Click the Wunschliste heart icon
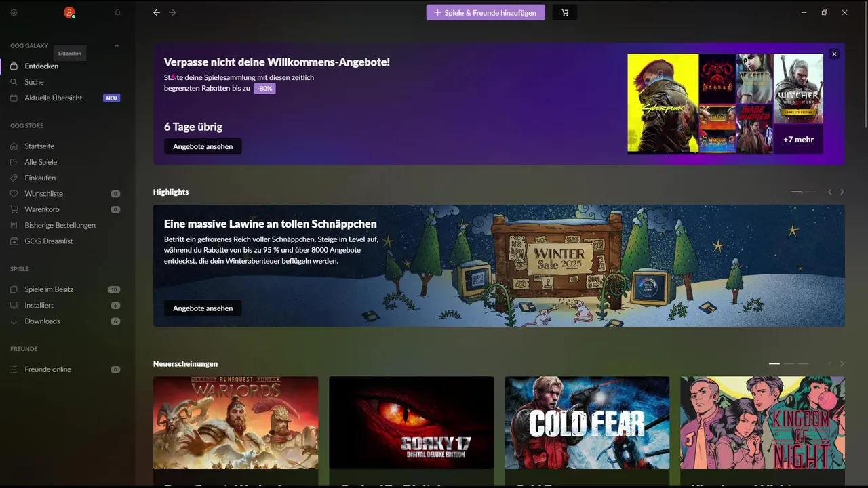Viewport: 868px width, 488px height. 14,194
